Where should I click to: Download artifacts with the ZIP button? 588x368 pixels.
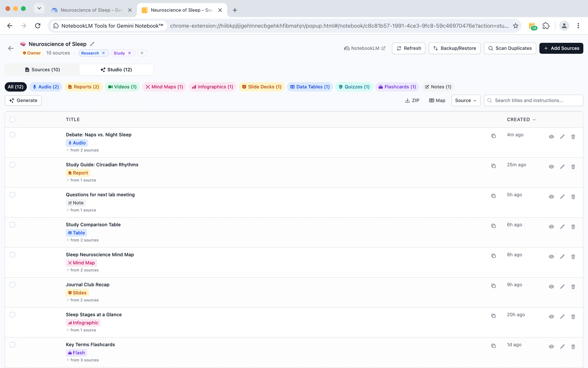412,101
